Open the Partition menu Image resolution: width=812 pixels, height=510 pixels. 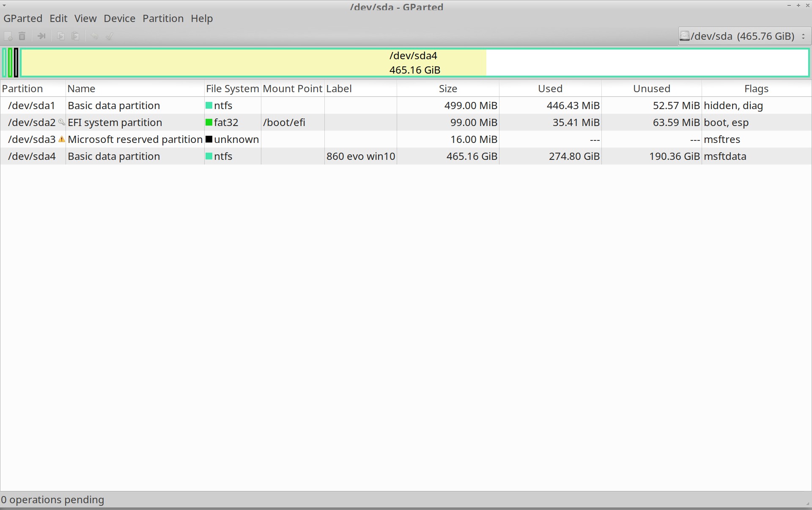[163, 18]
